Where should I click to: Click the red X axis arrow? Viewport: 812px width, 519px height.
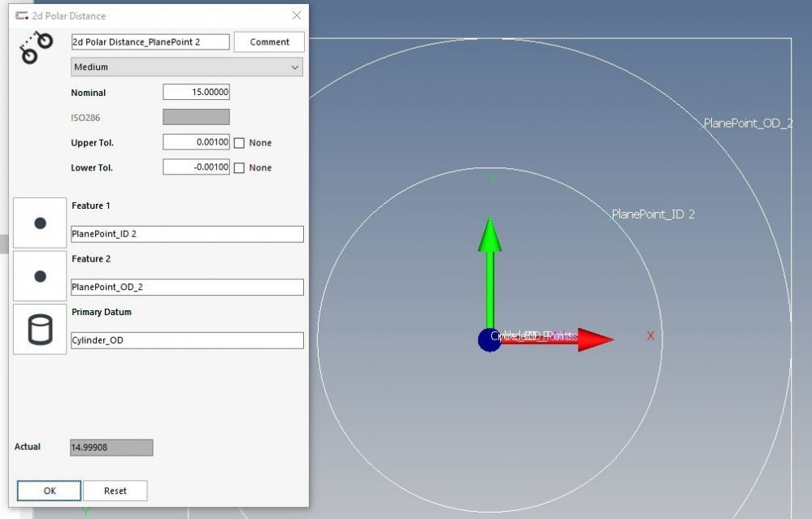(x=569, y=339)
